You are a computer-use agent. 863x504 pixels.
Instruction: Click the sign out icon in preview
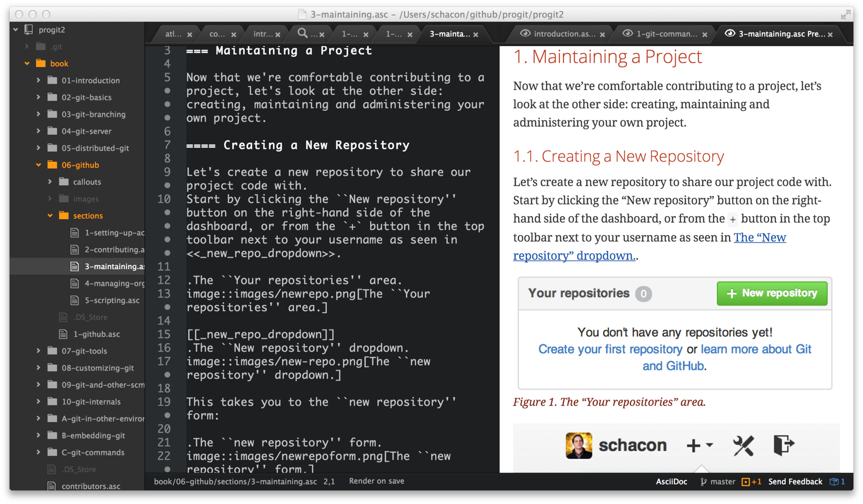(x=783, y=445)
